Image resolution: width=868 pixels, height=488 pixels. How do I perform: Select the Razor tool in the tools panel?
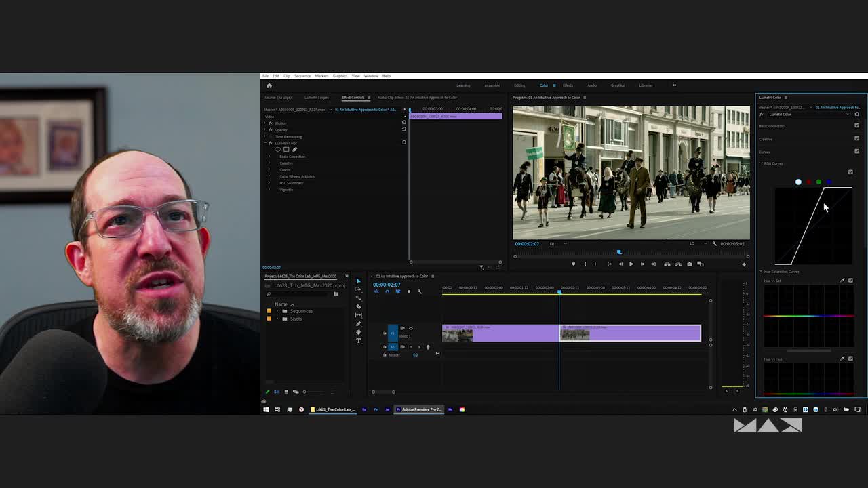[359, 306]
